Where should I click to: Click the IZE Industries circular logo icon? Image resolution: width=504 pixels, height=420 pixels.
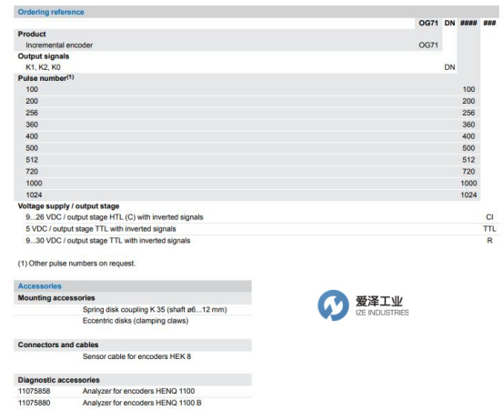tap(333, 305)
